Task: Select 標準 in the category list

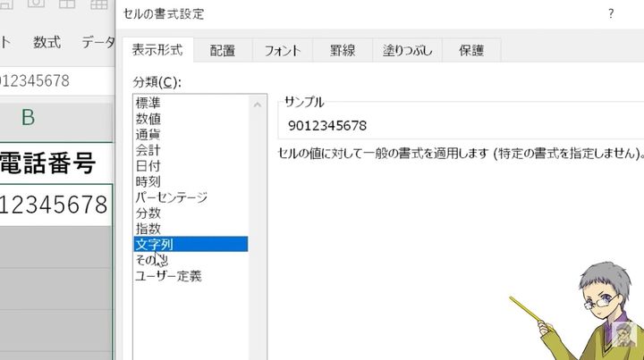Action: point(191,103)
